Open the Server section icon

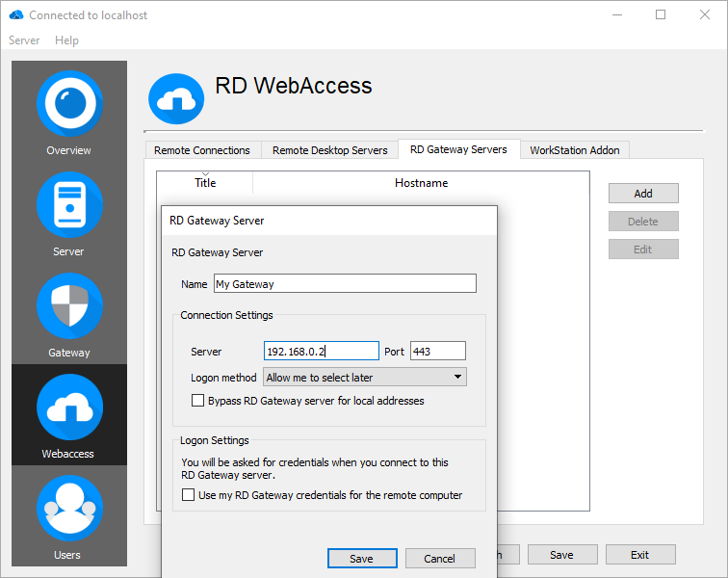(x=69, y=204)
